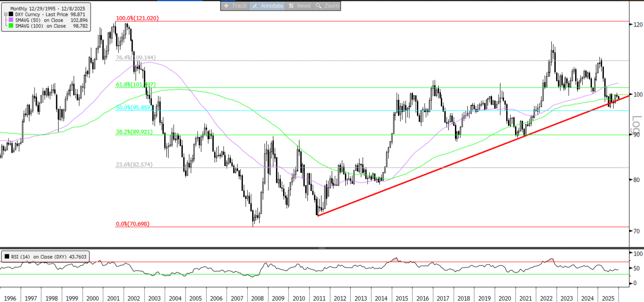Click the purple SMAVG (50) swatch
This screenshot has height=302, width=644.
11,20
